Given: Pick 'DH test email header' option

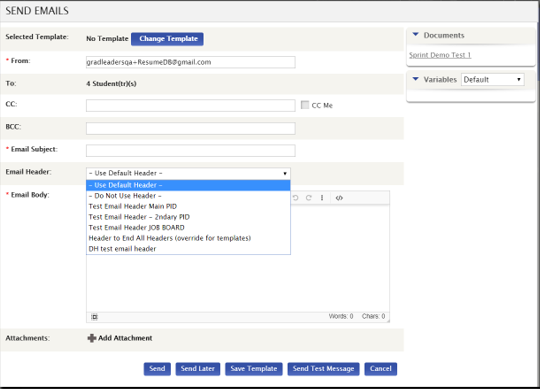Looking at the screenshot, I should pos(188,249).
